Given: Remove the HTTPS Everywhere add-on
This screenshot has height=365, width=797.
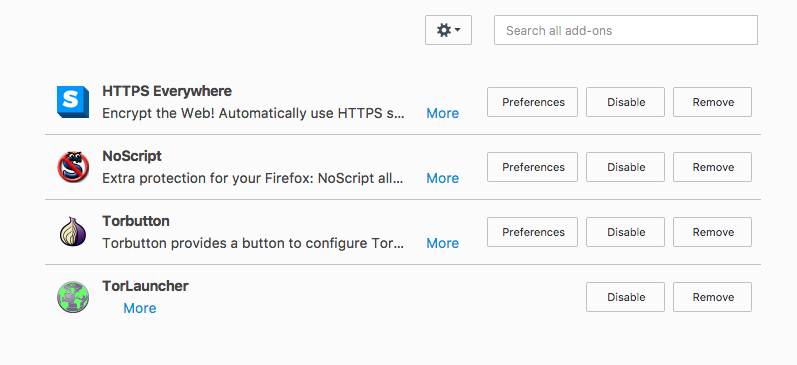Looking at the screenshot, I should [713, 102].
